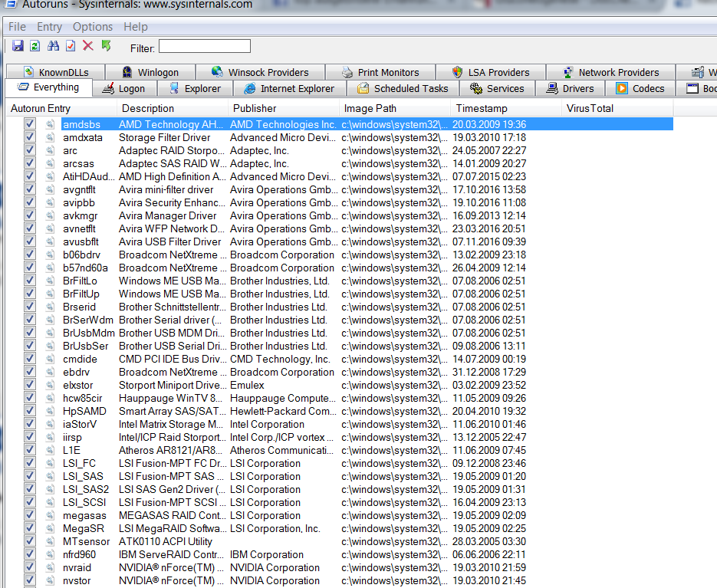Select the LSI_SAS2 driver row
Screen dimensions: 717x588
(339, 489)
